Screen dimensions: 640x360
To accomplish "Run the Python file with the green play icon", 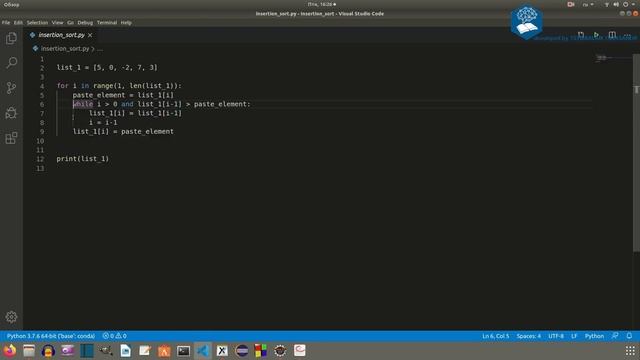I will pyautogui.click(x=596, y=35).
